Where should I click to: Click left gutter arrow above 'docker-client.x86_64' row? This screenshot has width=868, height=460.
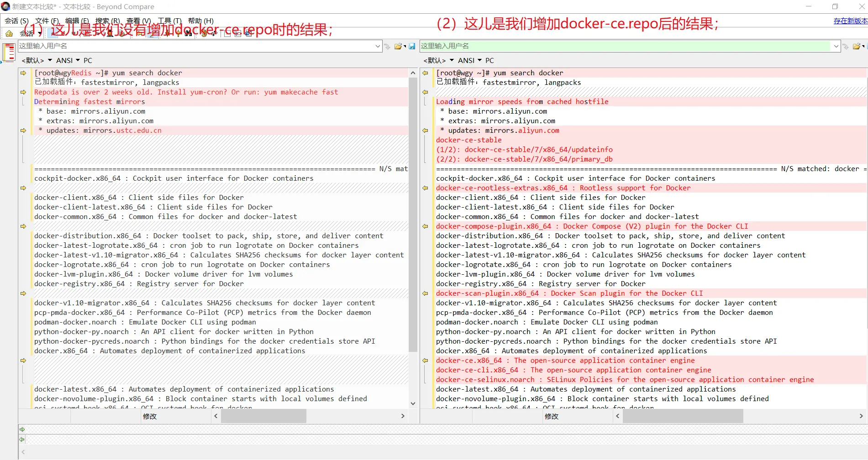[x=23, y=188]
